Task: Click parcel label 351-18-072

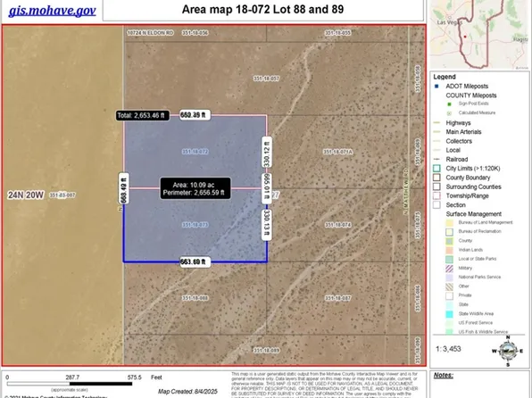Action: [195, 152]
